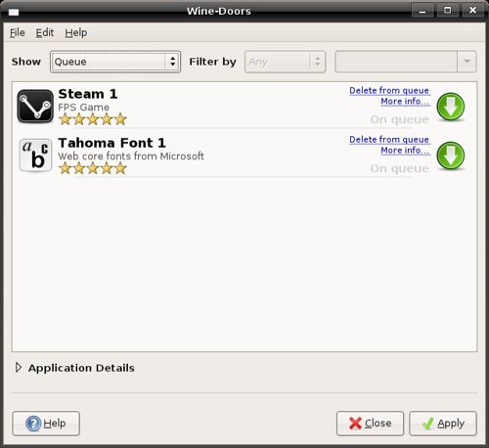Delete Tahoma Font 1 from queue
This screenshot has height=448, width=489.
pos(389,139)
